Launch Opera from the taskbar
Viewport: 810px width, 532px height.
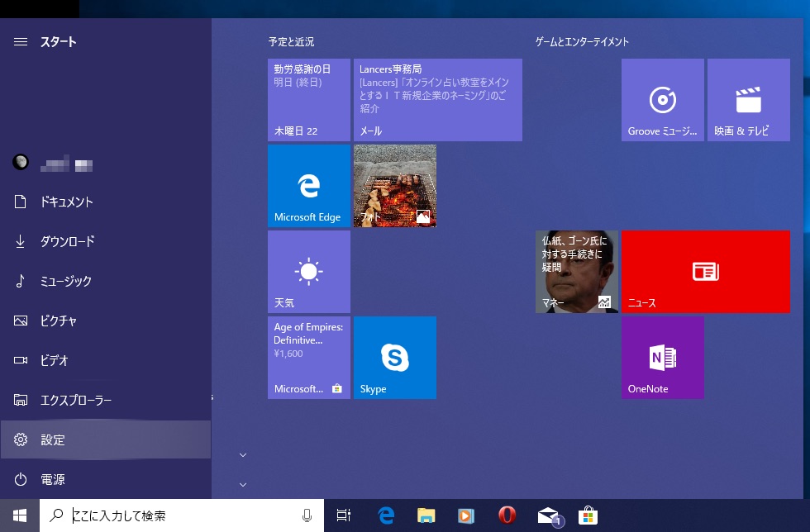(507, 515)
